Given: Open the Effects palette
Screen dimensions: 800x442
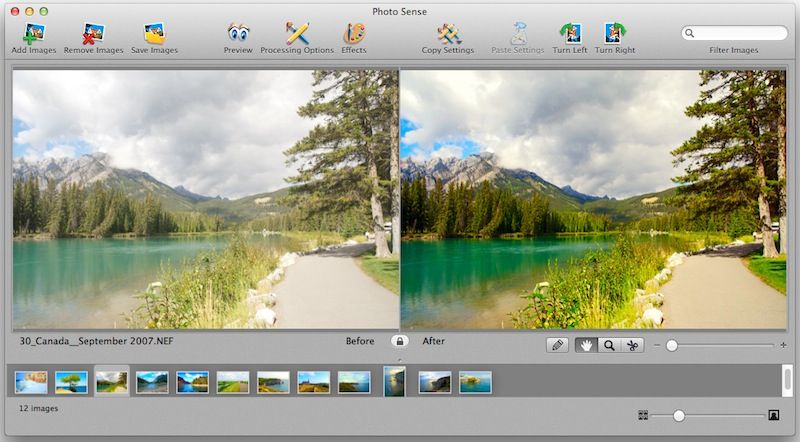Looking at the screenshot, I should [x=354, y=33].
